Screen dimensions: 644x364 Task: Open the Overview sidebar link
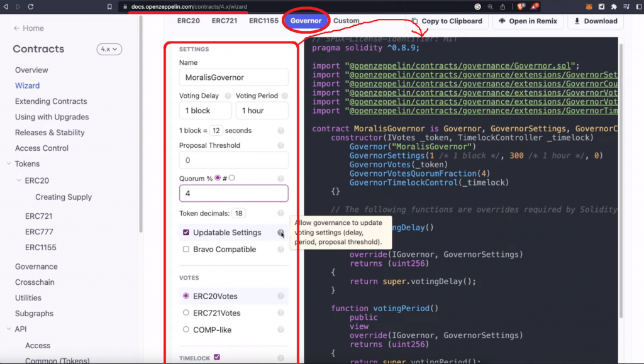pos(31,70)
